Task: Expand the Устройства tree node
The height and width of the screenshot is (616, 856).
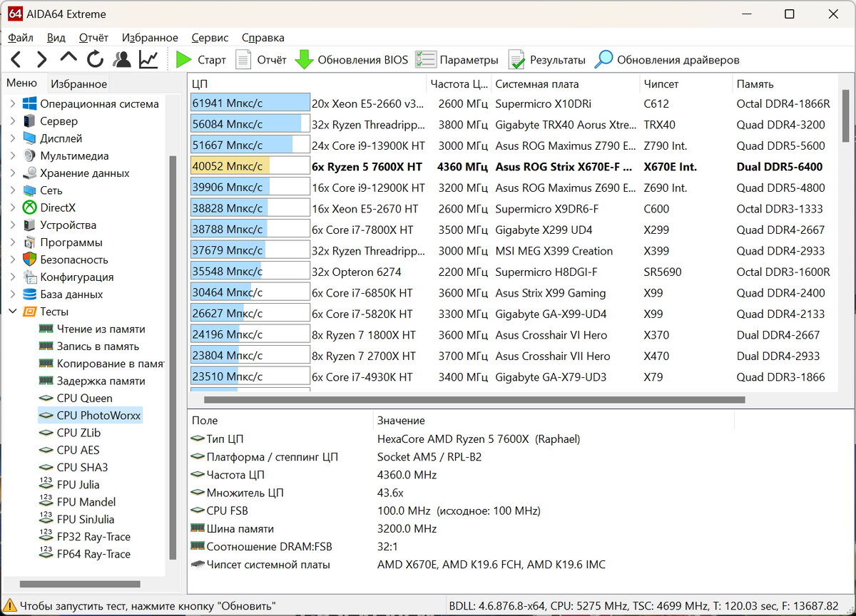Action: (12, 225)
